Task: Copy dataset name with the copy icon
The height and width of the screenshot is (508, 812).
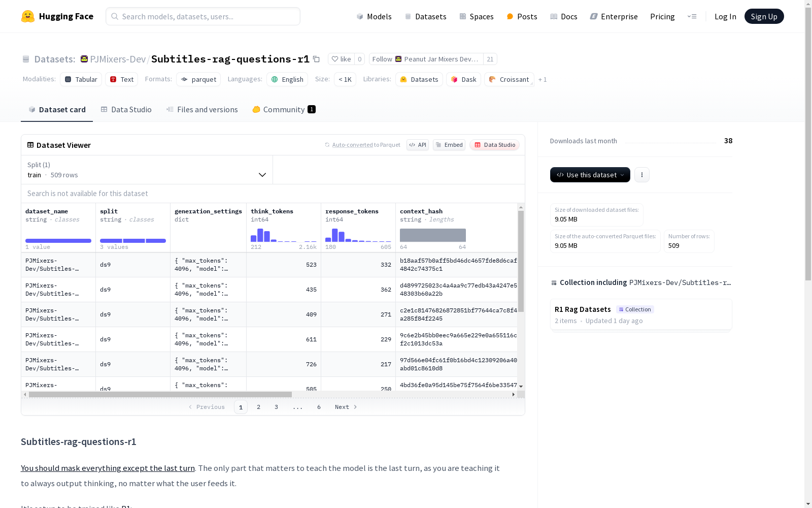Action: 316,59
